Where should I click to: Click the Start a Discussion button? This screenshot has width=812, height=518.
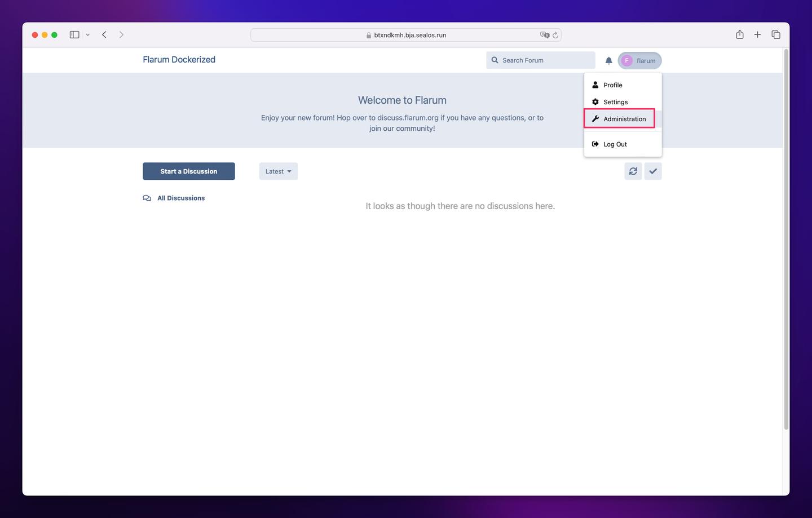coord(189,171)
